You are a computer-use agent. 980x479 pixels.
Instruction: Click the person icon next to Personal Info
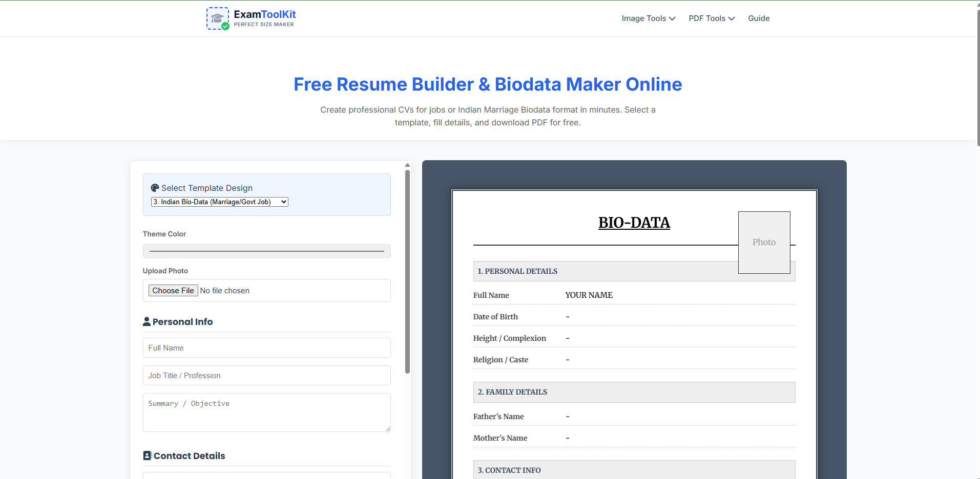147,321
